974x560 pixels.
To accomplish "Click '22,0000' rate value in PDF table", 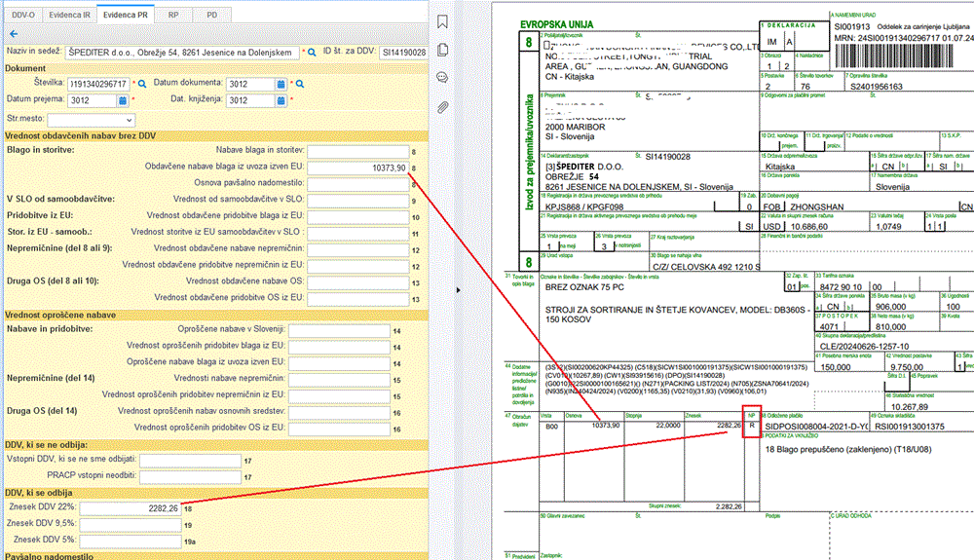I will [x=668, y=426].
